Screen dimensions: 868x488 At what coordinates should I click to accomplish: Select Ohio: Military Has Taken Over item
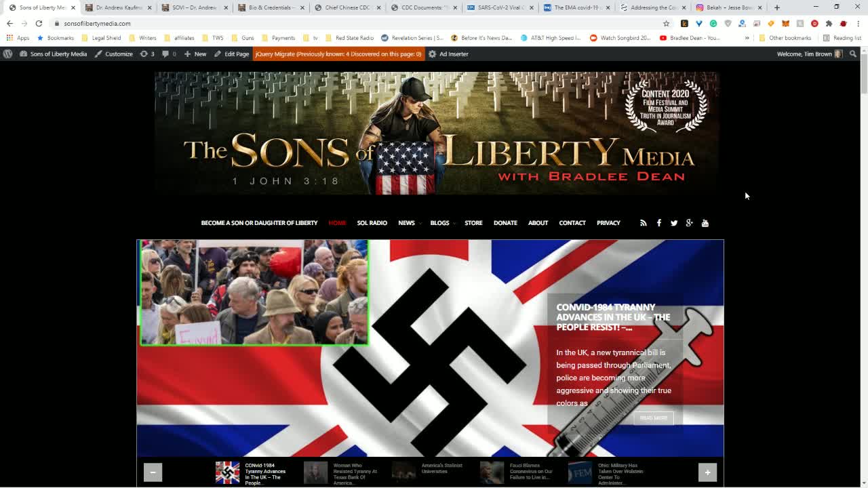[x=607, y=474]
